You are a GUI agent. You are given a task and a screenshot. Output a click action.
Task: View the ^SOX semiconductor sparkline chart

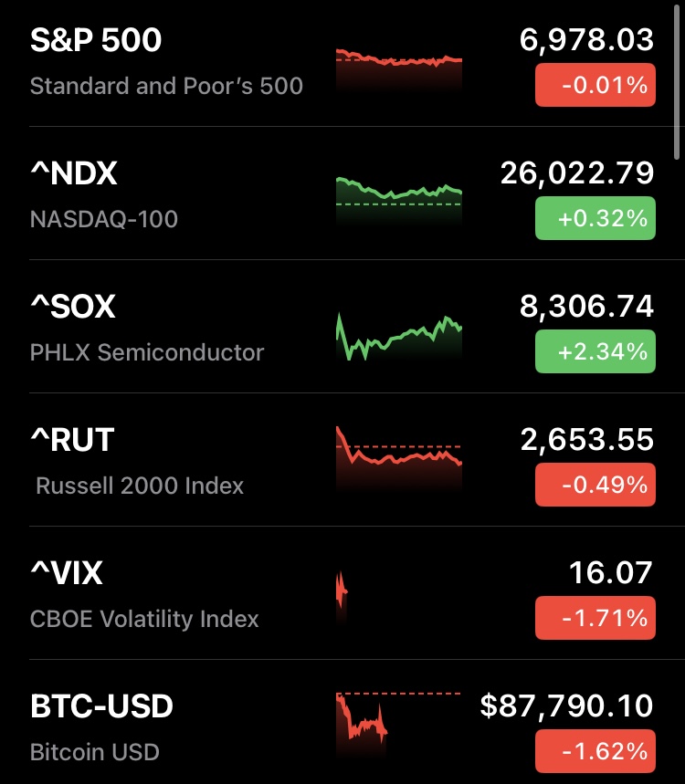[399, 338]
